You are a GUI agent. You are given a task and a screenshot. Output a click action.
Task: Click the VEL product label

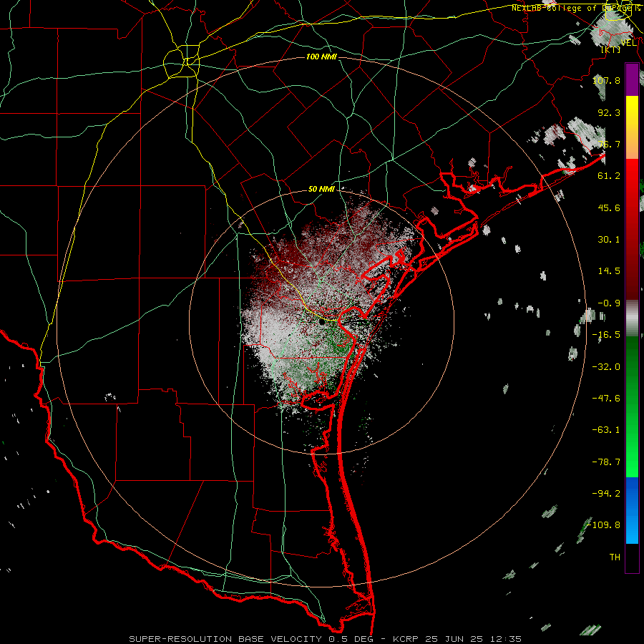629,43
